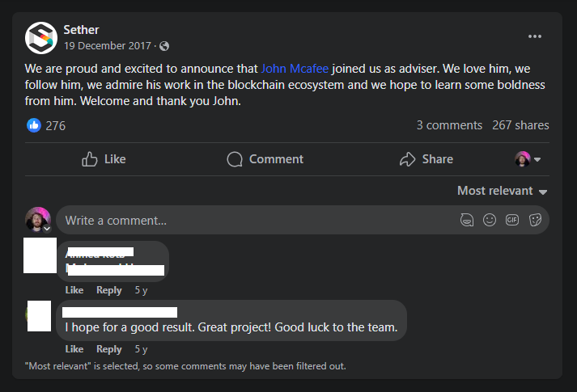This screenshot has width=577, height=392.
Task: Open the John Mcafee profile link
Action: coord(295,70)
